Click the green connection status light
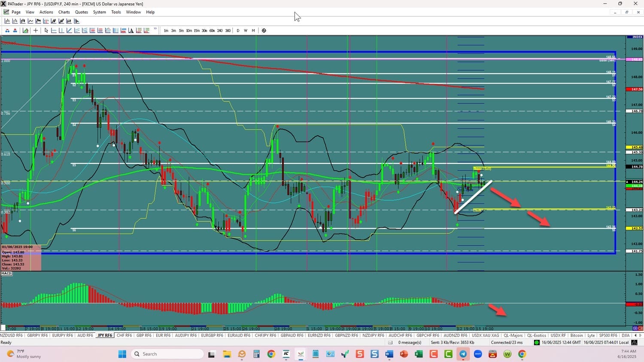The height and width of the screenshot is (362, 644). [536, 342]
